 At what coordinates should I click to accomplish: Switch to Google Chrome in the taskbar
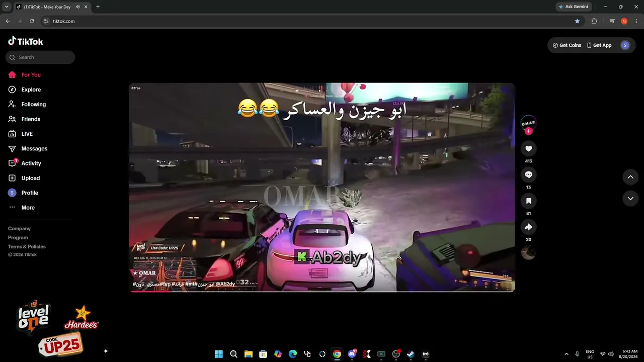tap(337, 354)
